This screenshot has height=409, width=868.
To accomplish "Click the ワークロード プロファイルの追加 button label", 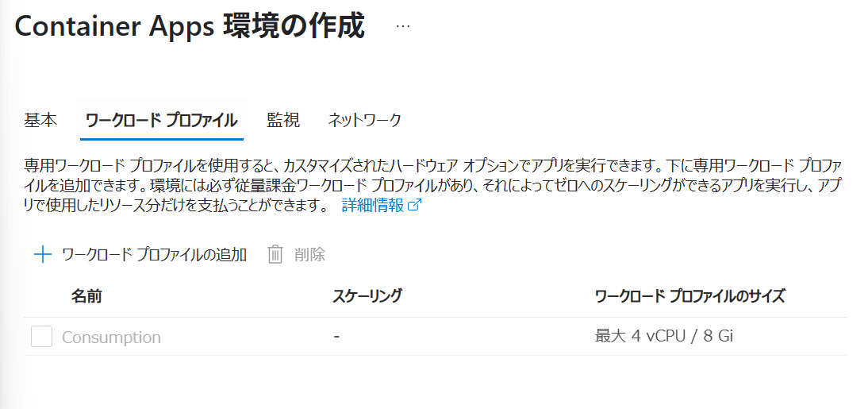I will (x=155, y=255).
